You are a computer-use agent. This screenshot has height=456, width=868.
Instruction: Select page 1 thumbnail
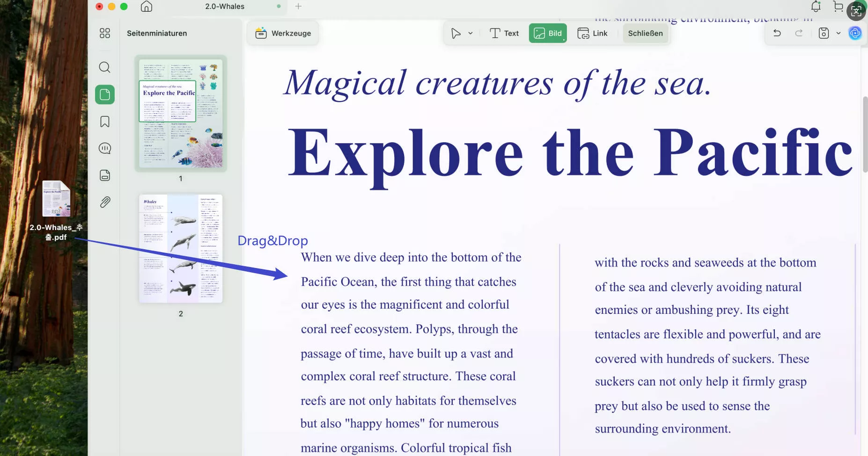(x=181, y=114)
